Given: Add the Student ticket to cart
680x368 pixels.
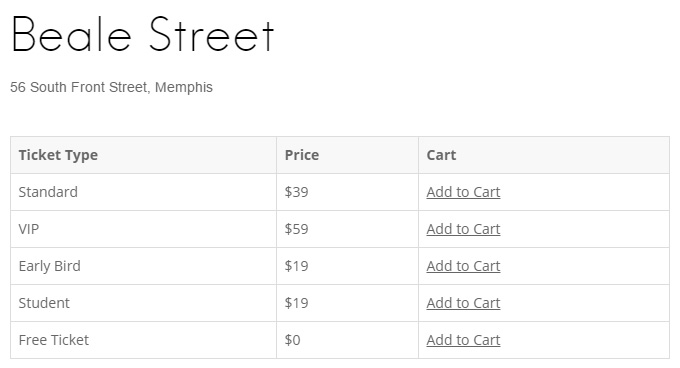Looking at the screenshot, I should tap(463, 303).
